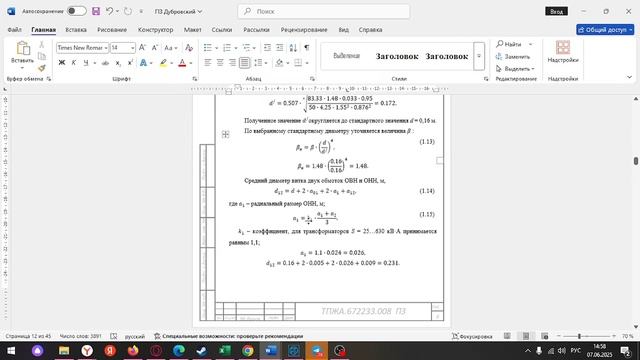Apply yellow text highlight color
Viewport: 640px width, 360px height.
[163, 62]
